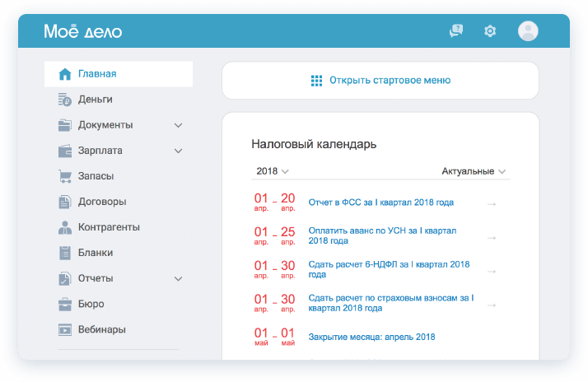
Task: Open Договоры section in sidebar
Action: point(102,202)
